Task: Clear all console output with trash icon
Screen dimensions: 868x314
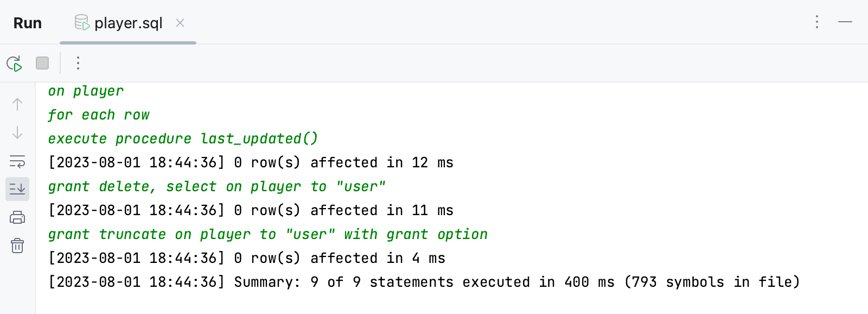Action: (17, 246)
